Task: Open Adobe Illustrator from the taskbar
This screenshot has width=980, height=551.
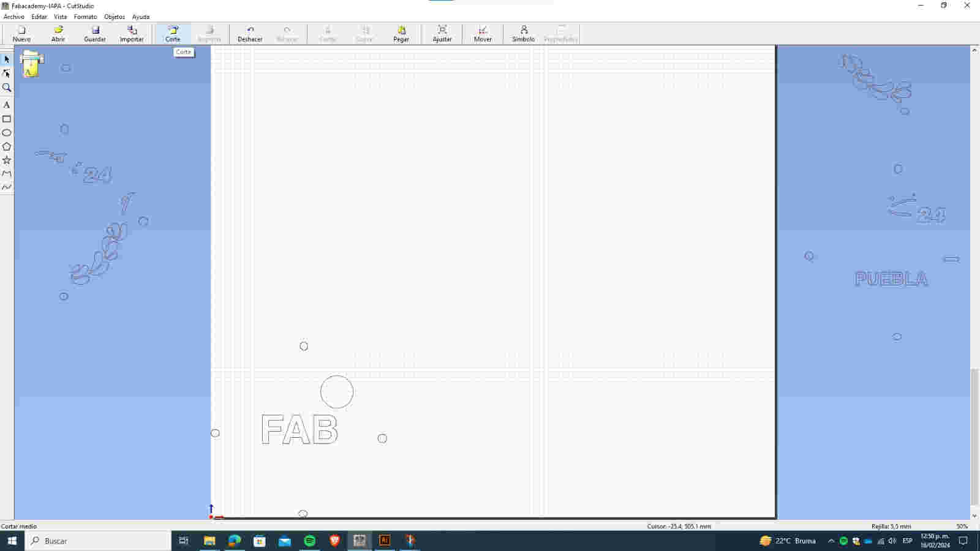Action: (x=385, y=541)
